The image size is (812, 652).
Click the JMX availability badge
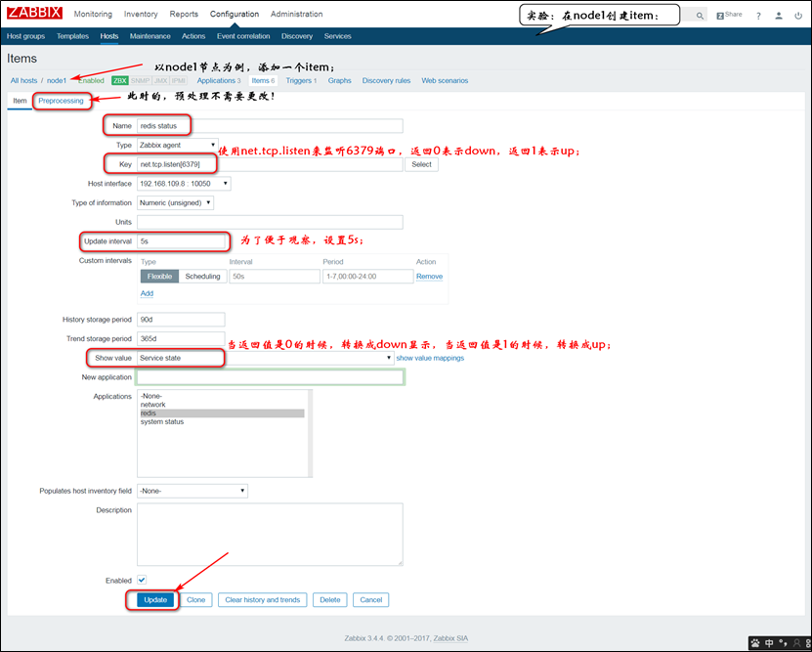[160, 81]
